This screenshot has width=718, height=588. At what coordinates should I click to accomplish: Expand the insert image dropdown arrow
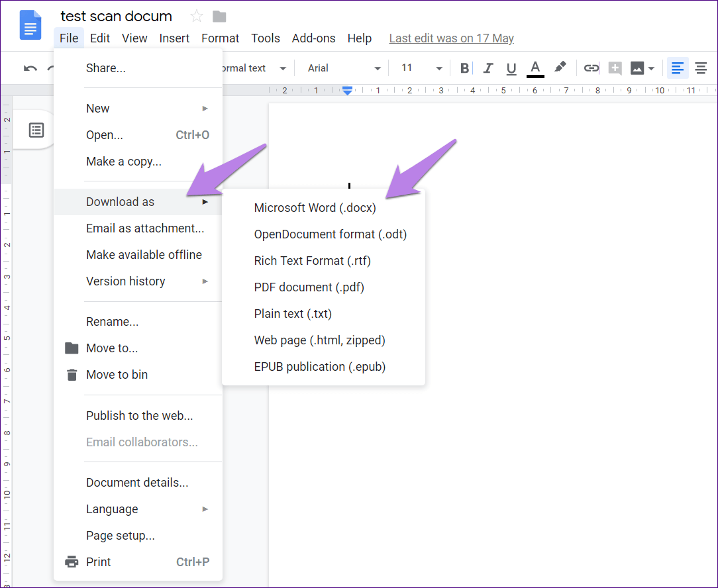coord(651,69)
